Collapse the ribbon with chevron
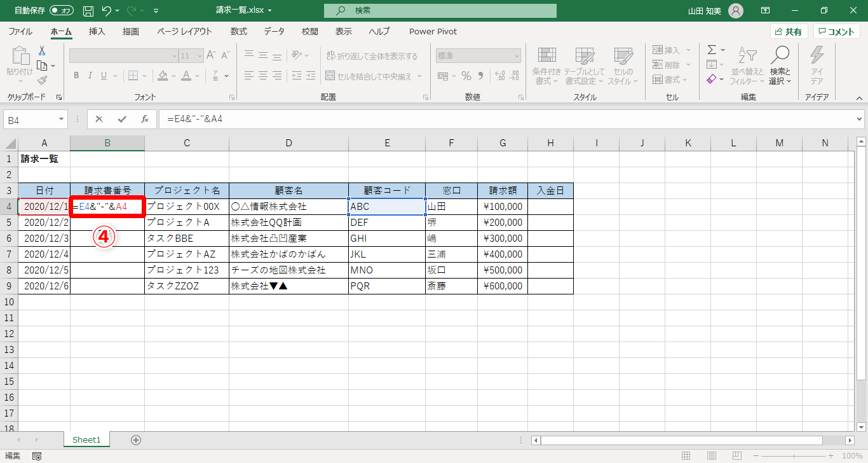 click(858, 97)
